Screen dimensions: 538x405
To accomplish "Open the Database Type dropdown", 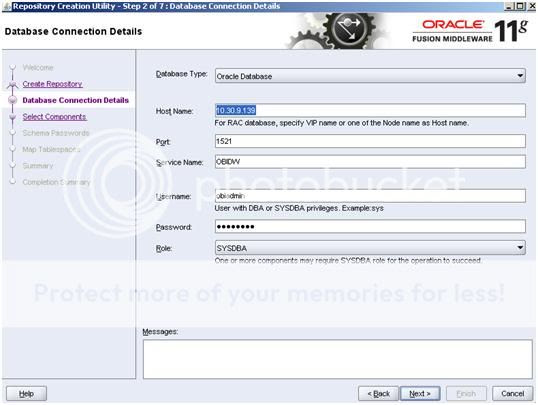I will coord(370,76).
